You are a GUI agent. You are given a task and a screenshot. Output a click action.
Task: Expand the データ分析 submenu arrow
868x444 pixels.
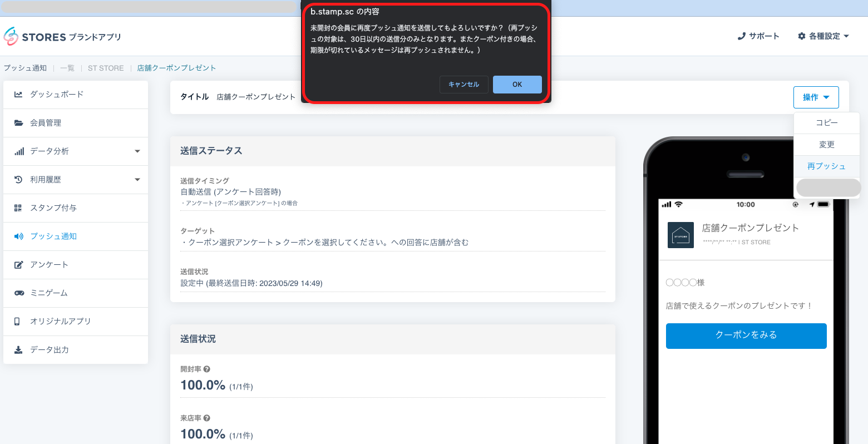point(137,151)
